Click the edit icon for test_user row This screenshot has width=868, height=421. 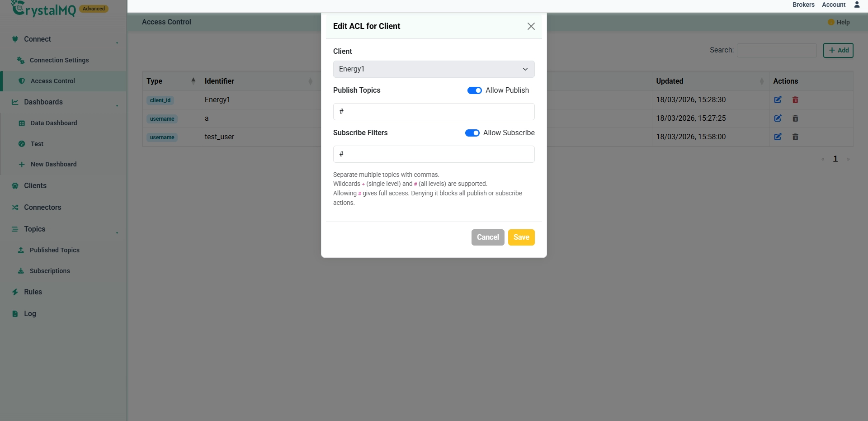[x=778, y=137]
